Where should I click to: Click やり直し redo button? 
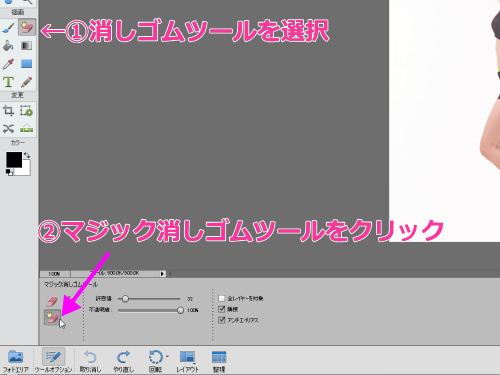(x=124, y=361)
